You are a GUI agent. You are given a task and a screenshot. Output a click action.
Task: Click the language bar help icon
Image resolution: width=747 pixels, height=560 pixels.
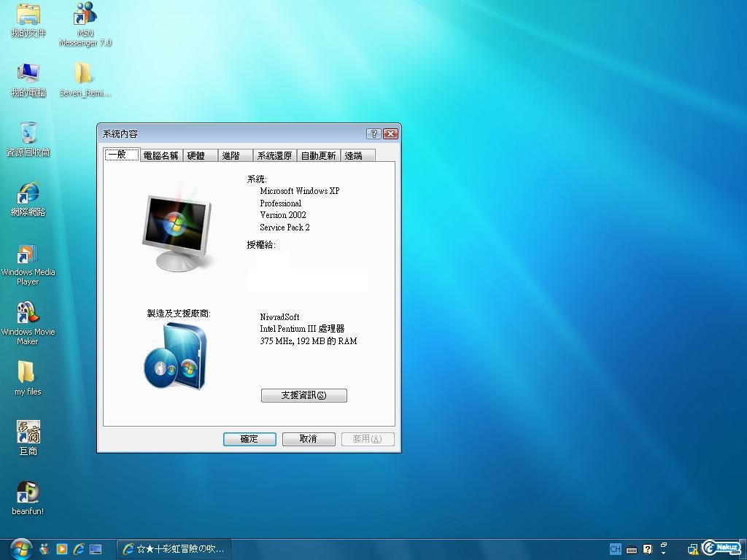[648, 549]
